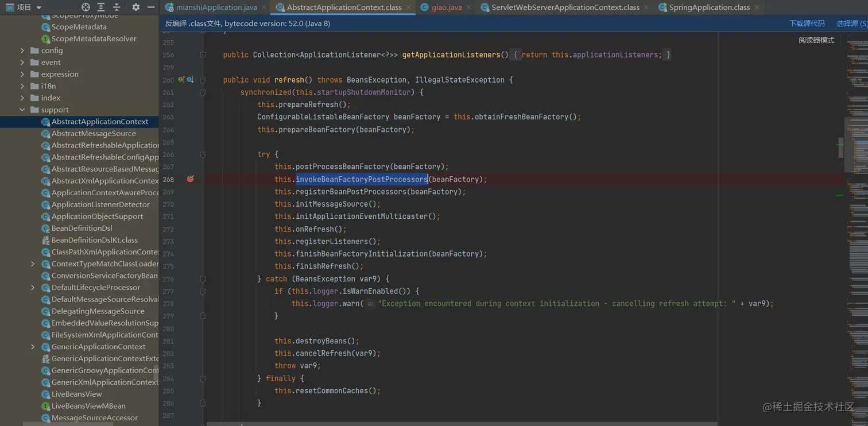Select DelegatingMessageSource in project tree
868x426 pixels.
point(79,311)
